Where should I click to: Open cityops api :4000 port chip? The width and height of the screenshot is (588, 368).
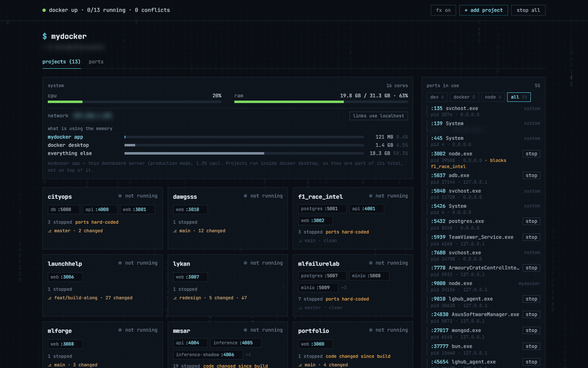tap(100, 209)
